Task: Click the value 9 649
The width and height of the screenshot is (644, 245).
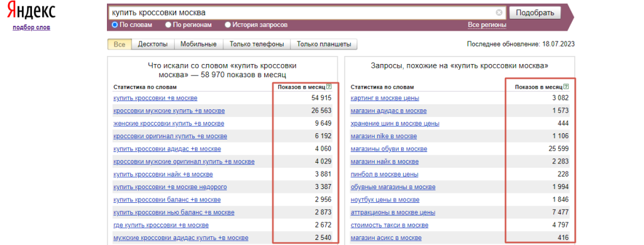Action: (x=323, y=124)
